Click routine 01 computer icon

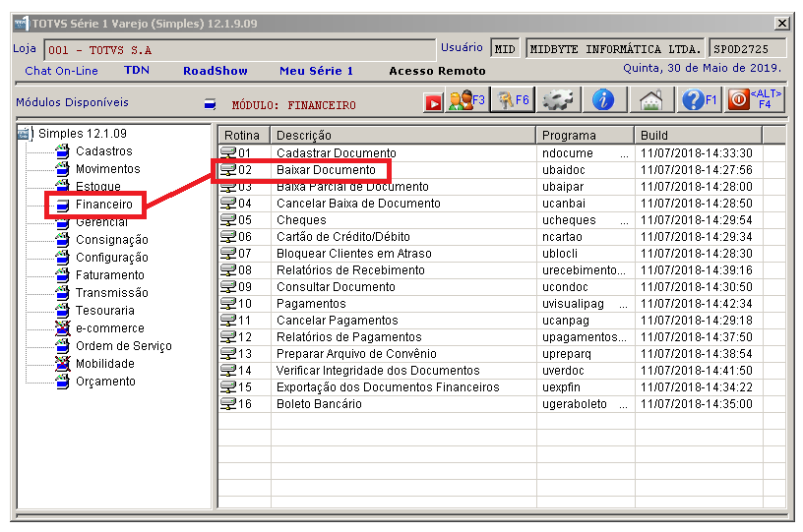coord(228,152)
